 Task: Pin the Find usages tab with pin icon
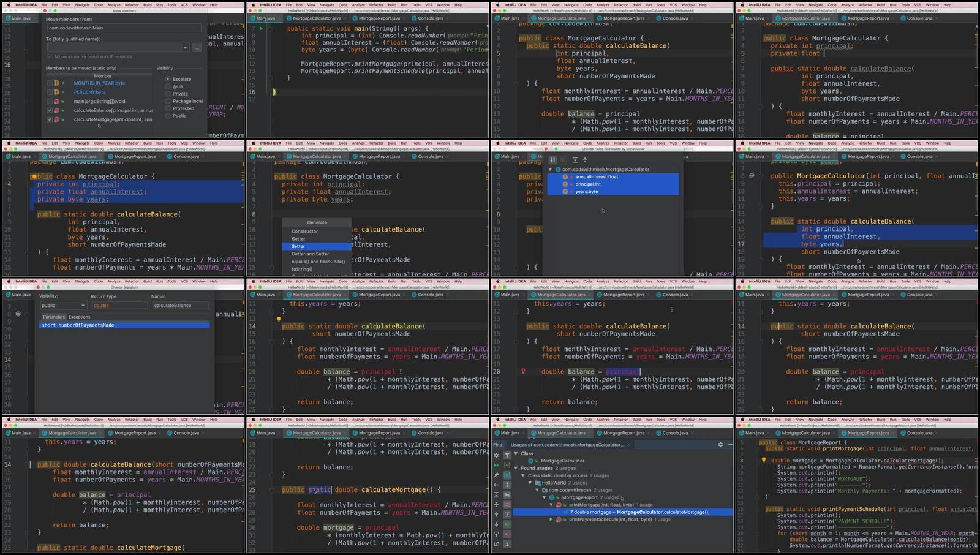(496, 475)
